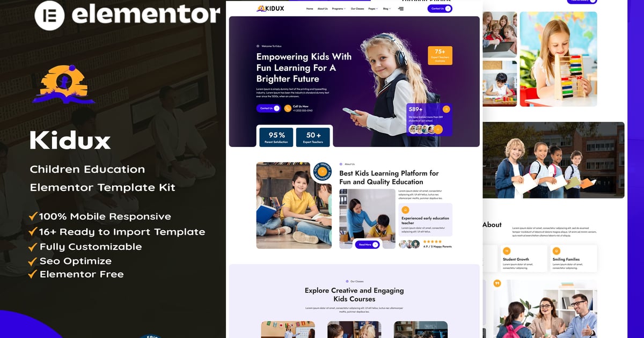Go to the Home nav item

[x=310, y=9]
